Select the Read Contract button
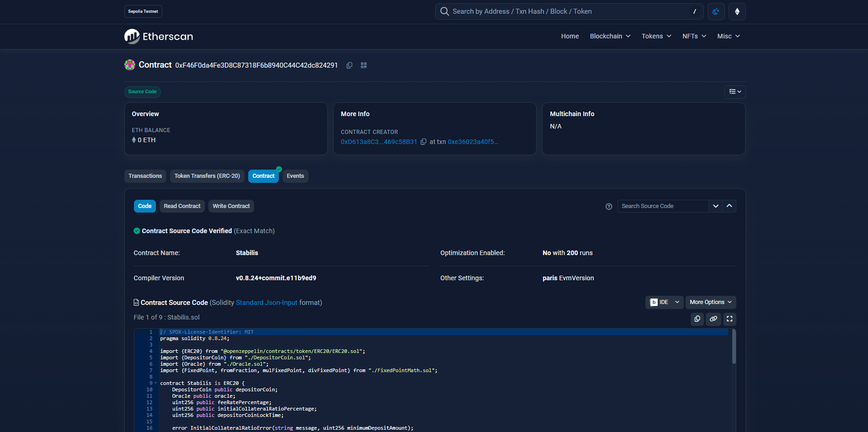This screenshot has height=432, width=868. [x=182, y=206]
